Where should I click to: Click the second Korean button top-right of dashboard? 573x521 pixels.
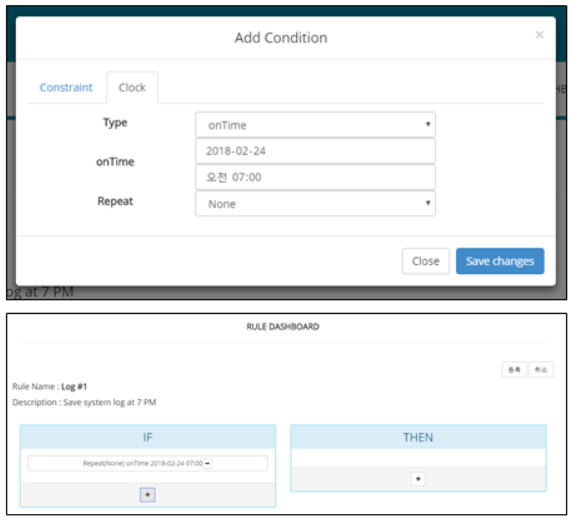tap(541, 370)
